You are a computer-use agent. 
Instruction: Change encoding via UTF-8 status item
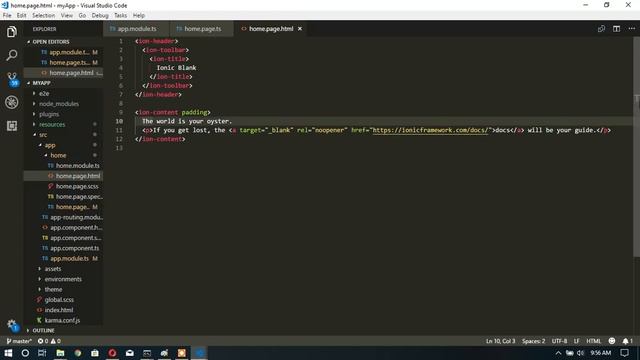(x=559, y=341)
